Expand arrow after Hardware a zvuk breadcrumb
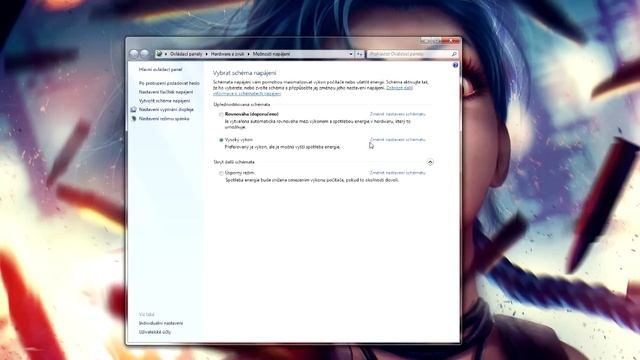640x360 pixels. pos(249,54)
